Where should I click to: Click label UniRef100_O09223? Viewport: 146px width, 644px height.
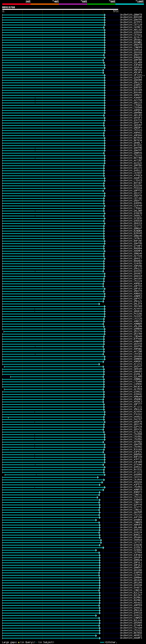point(131,615)
